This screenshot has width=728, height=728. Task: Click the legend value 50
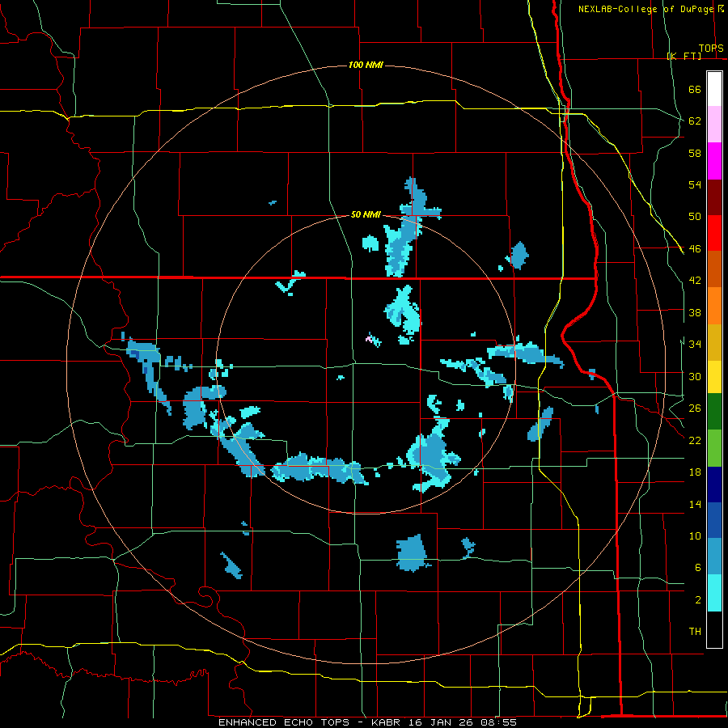(695, 217)
